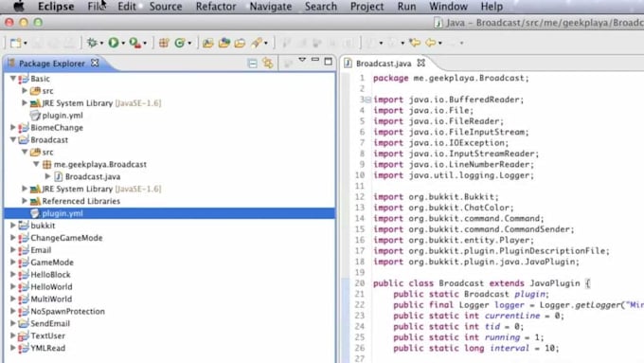Click the Open Type toolbar icon
This screenshot has height=363, width=644.
tap(207, 43)
